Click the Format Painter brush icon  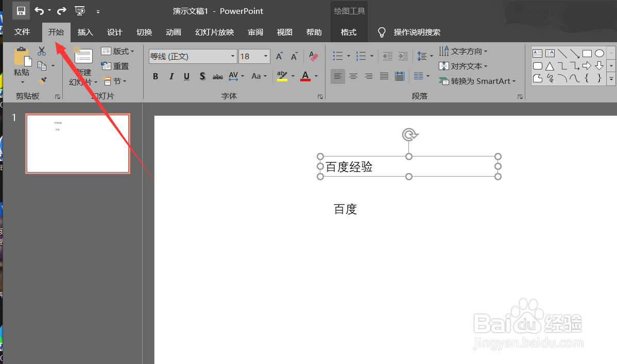coord(42,81)
